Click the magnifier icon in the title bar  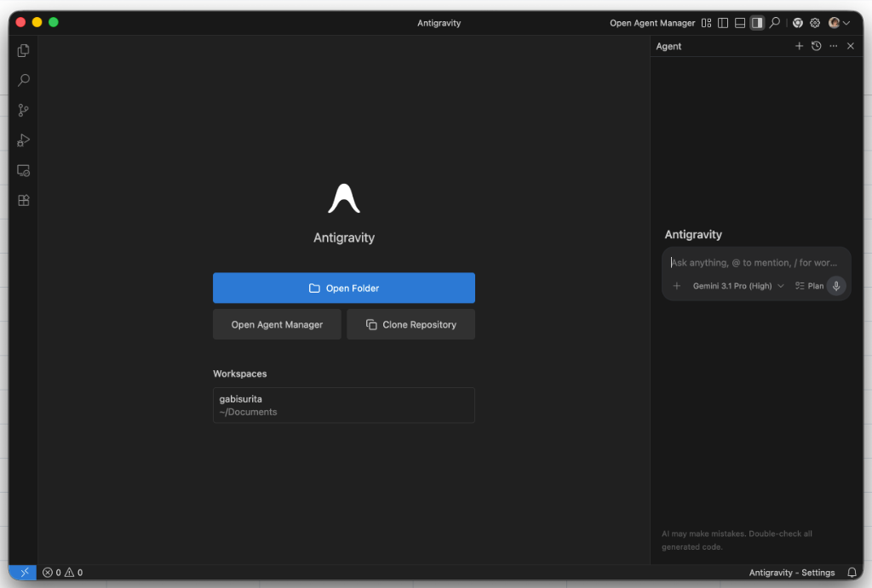point(775,23)
